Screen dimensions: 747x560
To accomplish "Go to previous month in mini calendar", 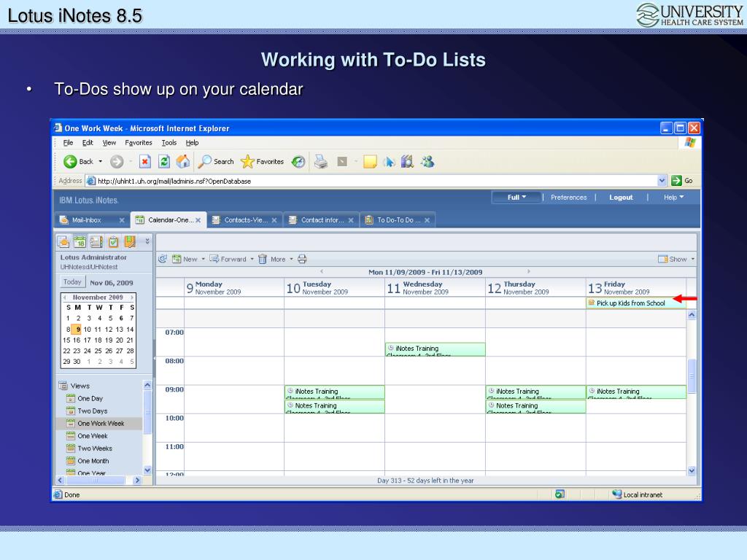I will pyautogui.click(x=65, y=297).
